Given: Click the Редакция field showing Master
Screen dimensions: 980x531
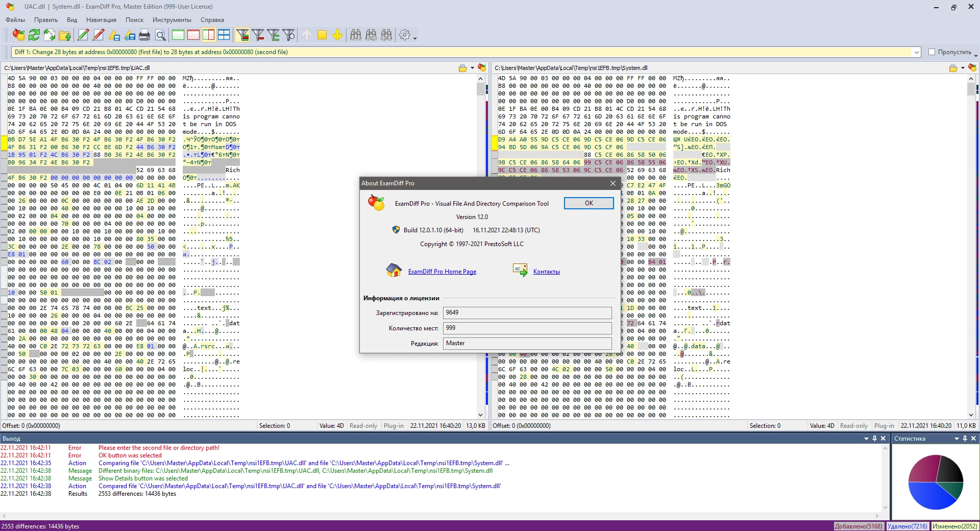Looking at the screenshot, I should pyautogui.click(x=527, y=343).
